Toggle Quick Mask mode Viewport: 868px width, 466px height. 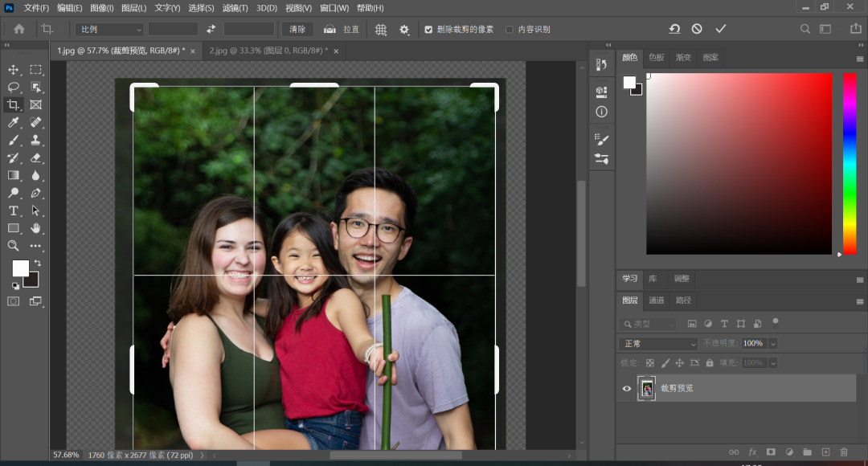pos(14,301)
